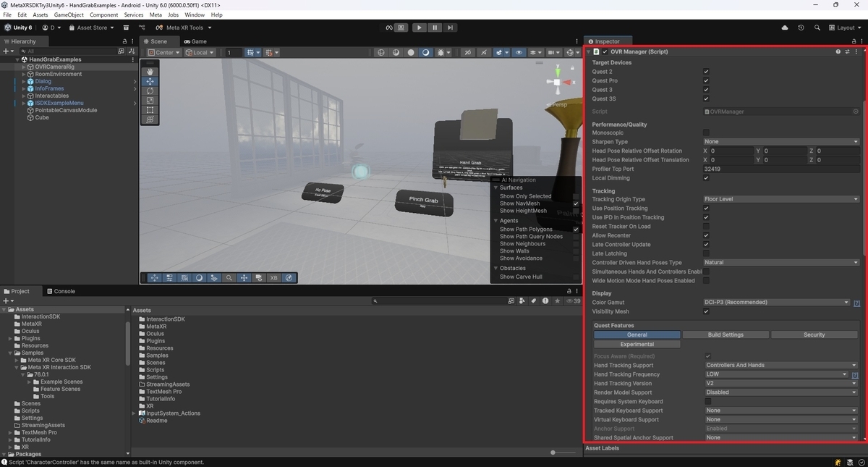Toggle Quest Pro target device checkbox
The height and width of the screenshot is (467, 868).
click(706, 81)
